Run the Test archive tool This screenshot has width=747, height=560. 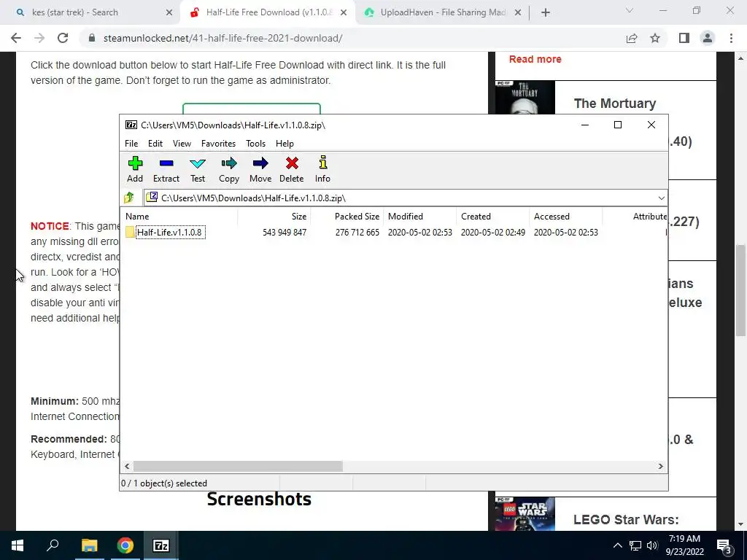pos(198,169)
